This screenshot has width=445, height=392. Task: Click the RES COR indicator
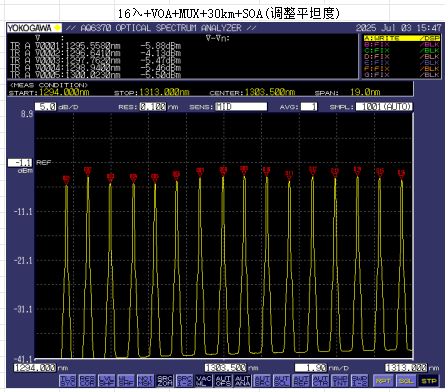coord(87,380)
